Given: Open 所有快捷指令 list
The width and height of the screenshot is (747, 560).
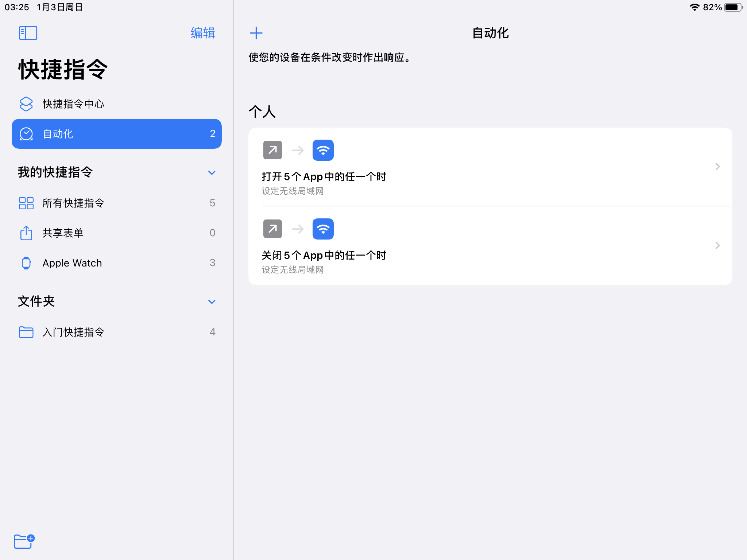Looking at the screenshot, I should [x=73, y=203].
